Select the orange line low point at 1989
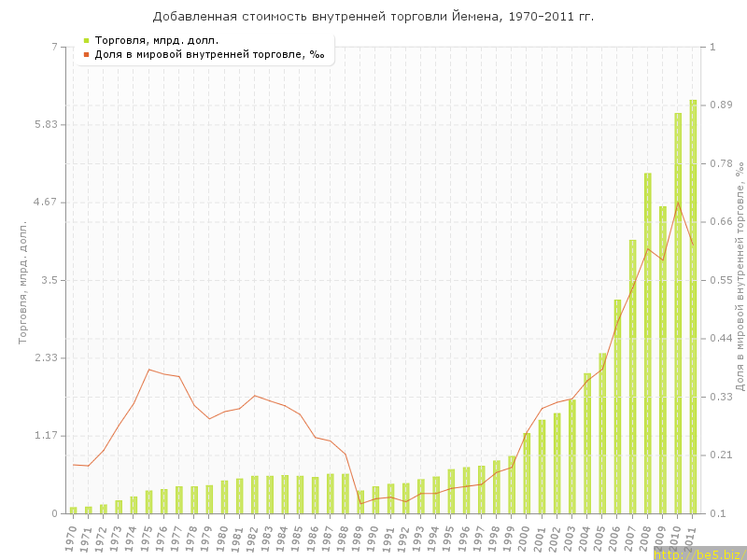Viewport: 747px width, 560px height. click(x=360, y=504)
